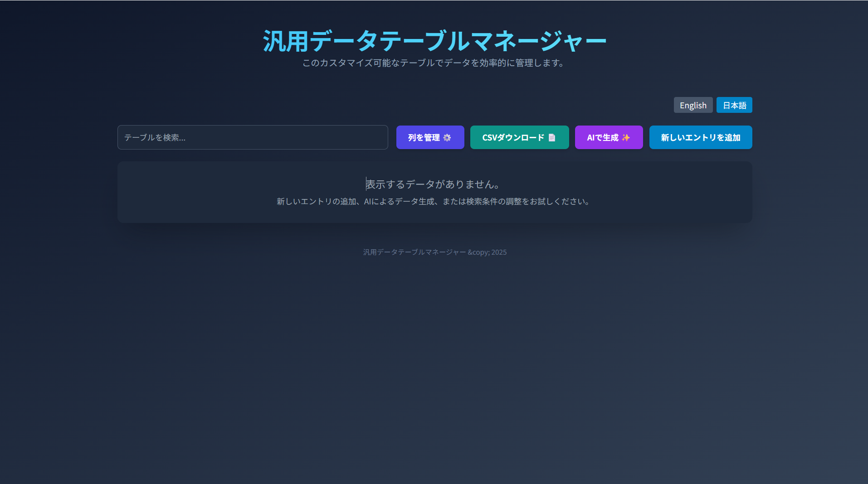The width and height of the screenshot is (868, 484).
Task: Click AIによるデータ生成 text in the hint
Action: 399,202
